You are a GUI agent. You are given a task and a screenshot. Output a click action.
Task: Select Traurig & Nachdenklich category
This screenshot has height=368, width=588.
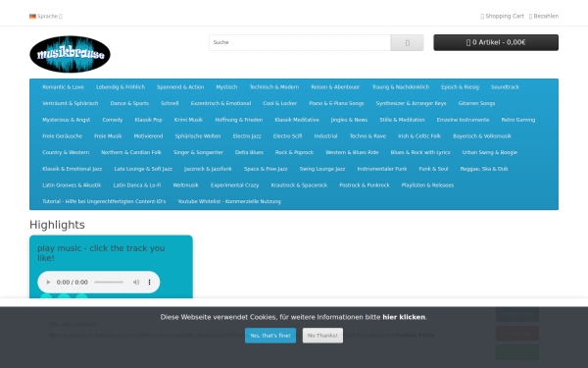[x=401, y=87]
